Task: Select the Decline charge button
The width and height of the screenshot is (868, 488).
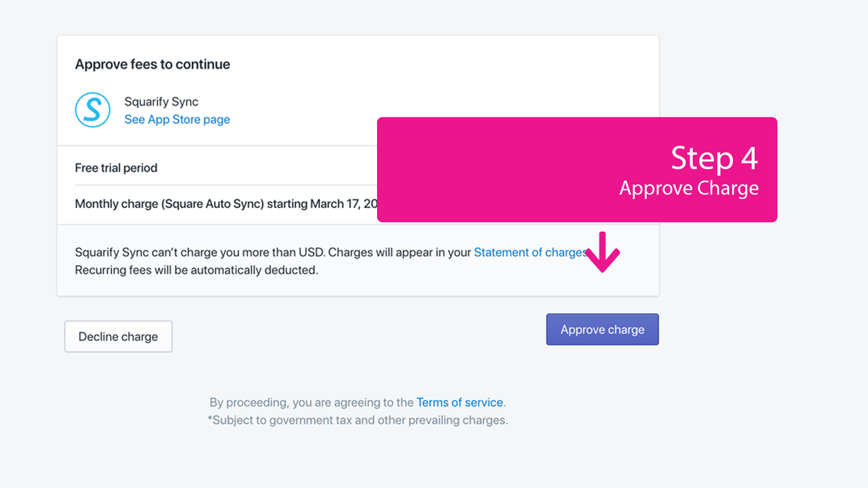Action: 118,337
